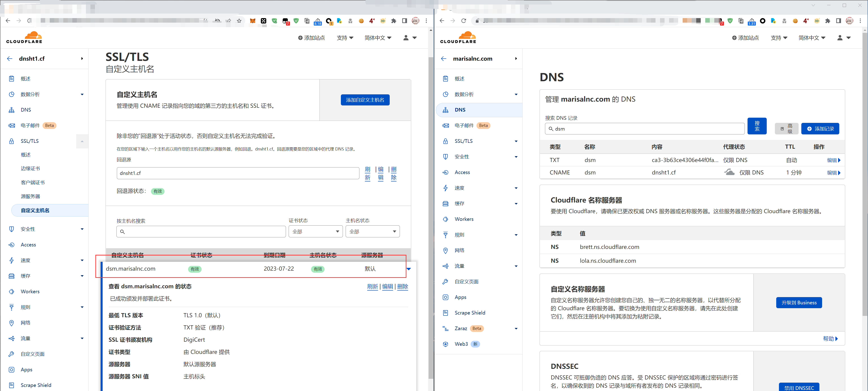
Task: Open the MetaMask fox extension in left browser
Action: pyautogui.click(x=252, y=21)
